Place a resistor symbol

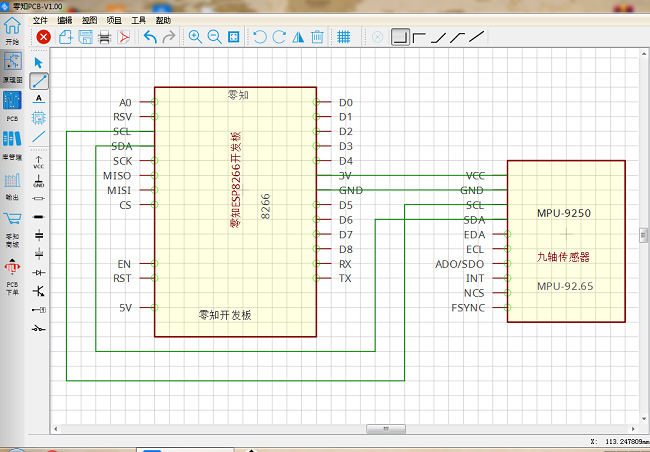tap(39, 199)
